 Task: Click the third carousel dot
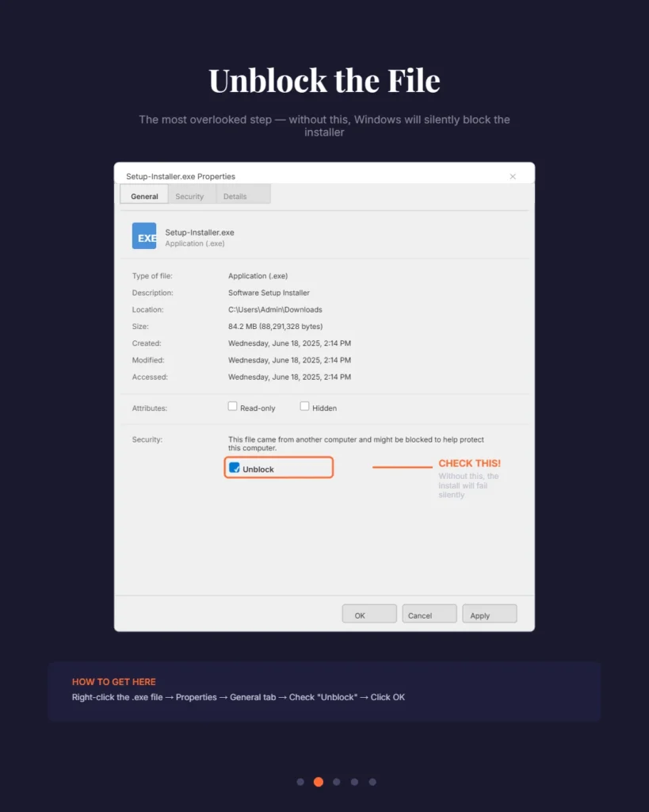[x=336, y=781]
